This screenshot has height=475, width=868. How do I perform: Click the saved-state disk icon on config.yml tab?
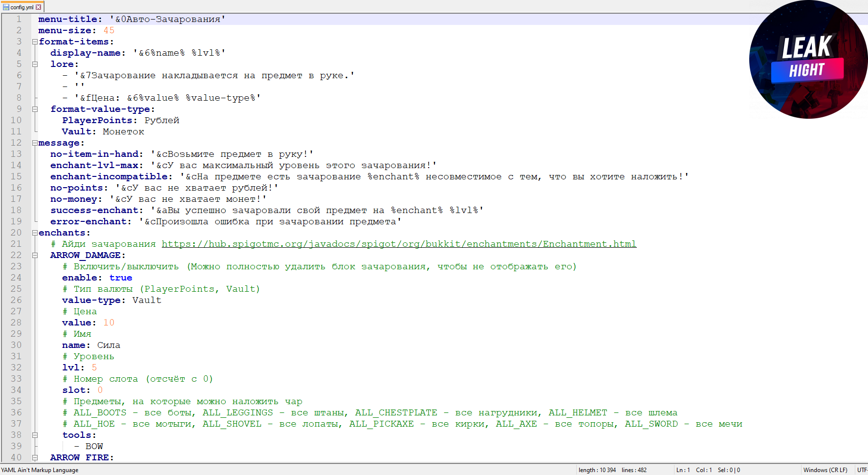pos(6,7)
